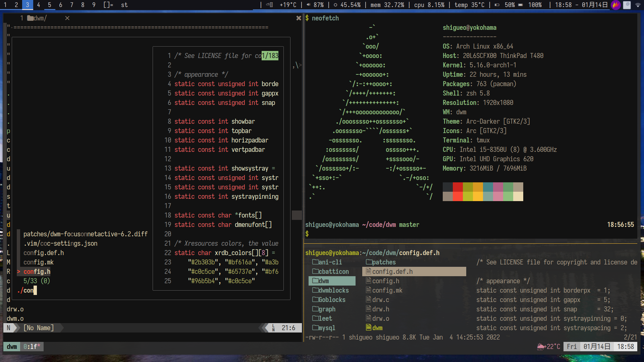The width and height of the screenshot is (644, 362).
Task: Click the cbatticon folder icon in lf
Action: pyautogui.click(x=315, y=271)
